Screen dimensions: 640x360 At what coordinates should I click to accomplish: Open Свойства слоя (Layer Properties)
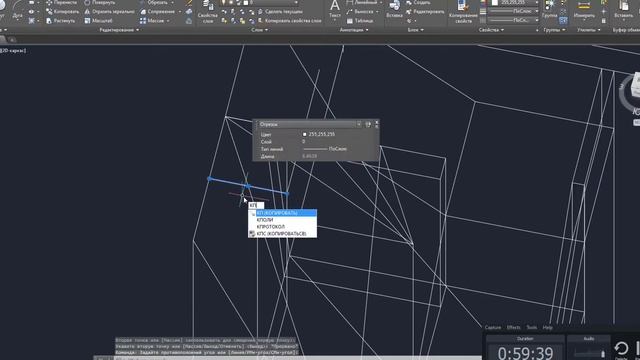coord(207,12)
